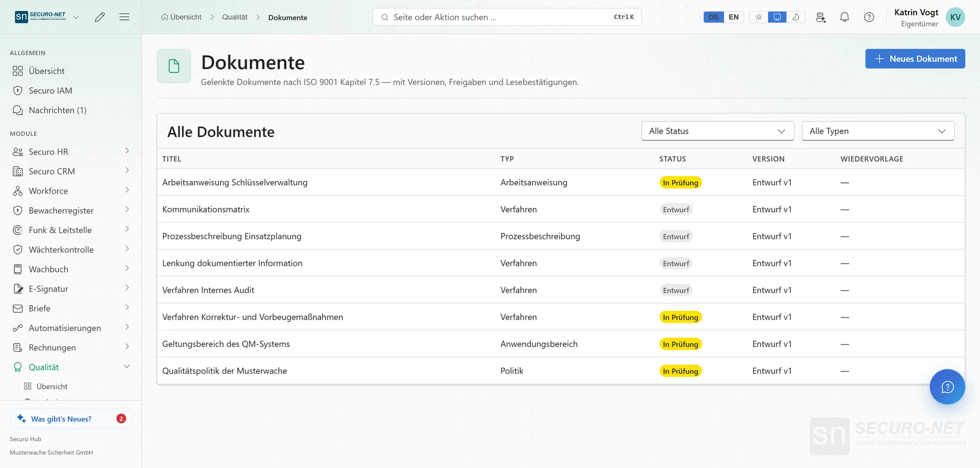The width and height of the screenshot is (980, 468).
Task: Collapse the Qualität section chevron
Action: pos(127,367)
